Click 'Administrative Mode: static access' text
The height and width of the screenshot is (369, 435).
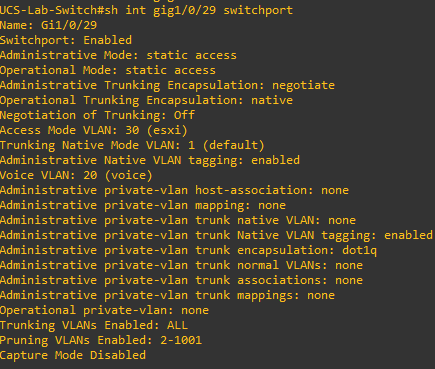[x=118, y=55]
